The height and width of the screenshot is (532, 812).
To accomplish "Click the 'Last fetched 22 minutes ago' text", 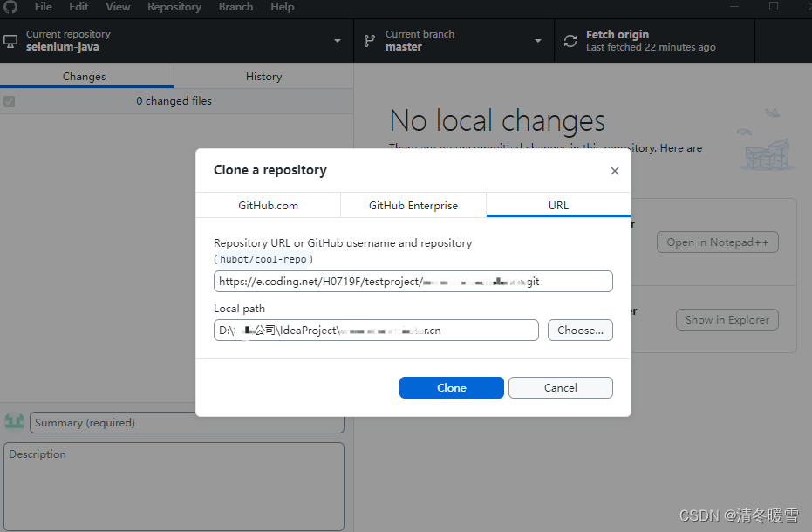I will (651, 47).
